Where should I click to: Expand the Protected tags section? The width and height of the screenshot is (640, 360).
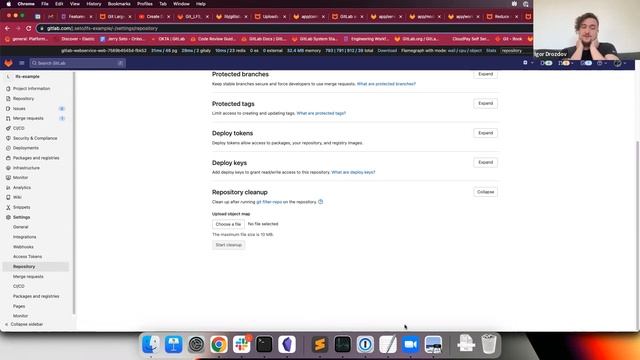pyautogui.click(x=485, y=104)
